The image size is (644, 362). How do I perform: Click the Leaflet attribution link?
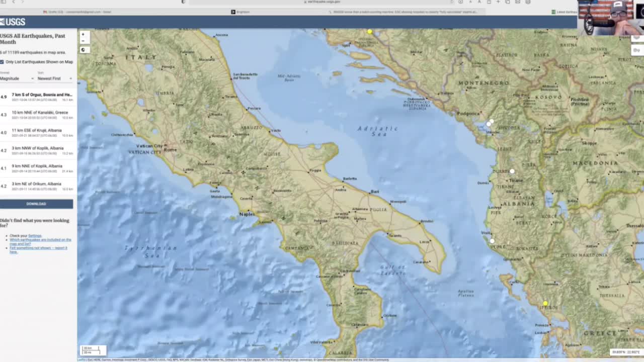click(81, 359)
